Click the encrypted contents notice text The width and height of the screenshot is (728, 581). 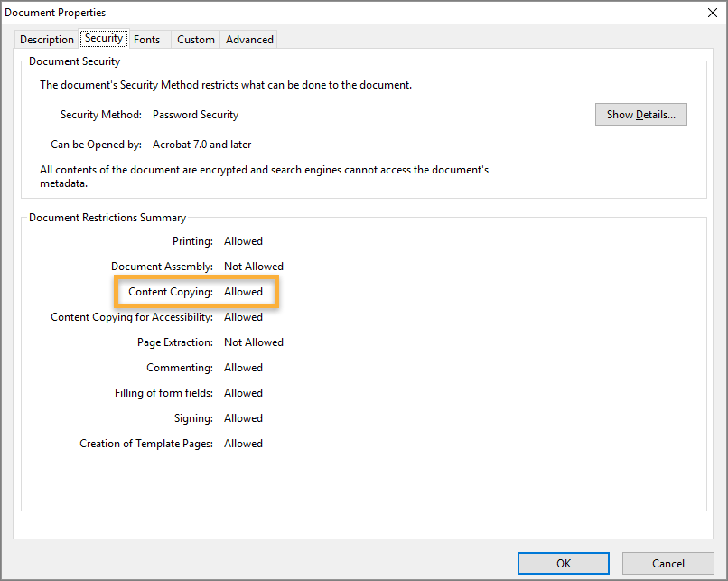pos(264,176)
